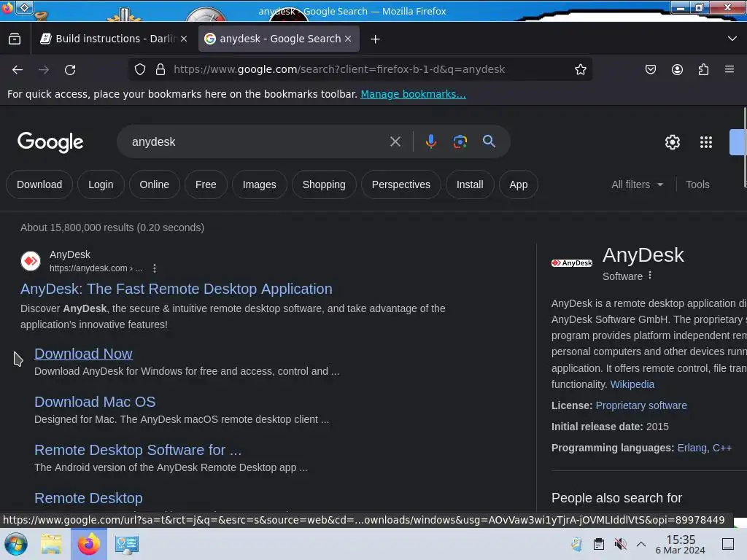Bookmark this page with the star icon
Viewport: 747px width, 560px height.
click(580, 69)
